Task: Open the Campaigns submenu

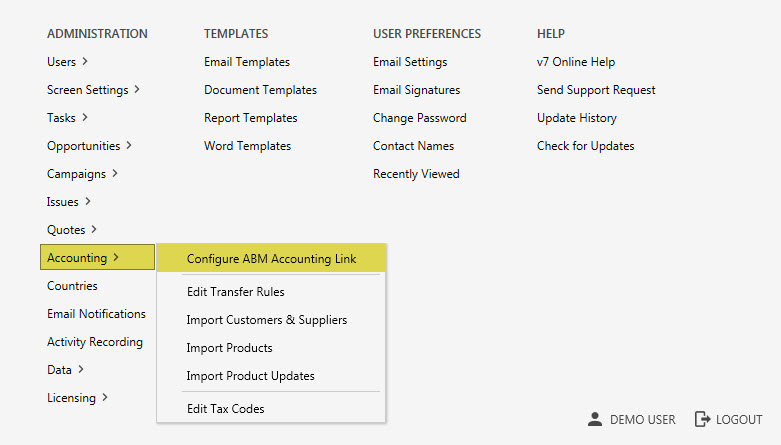Action: click(x=82, y=174)
